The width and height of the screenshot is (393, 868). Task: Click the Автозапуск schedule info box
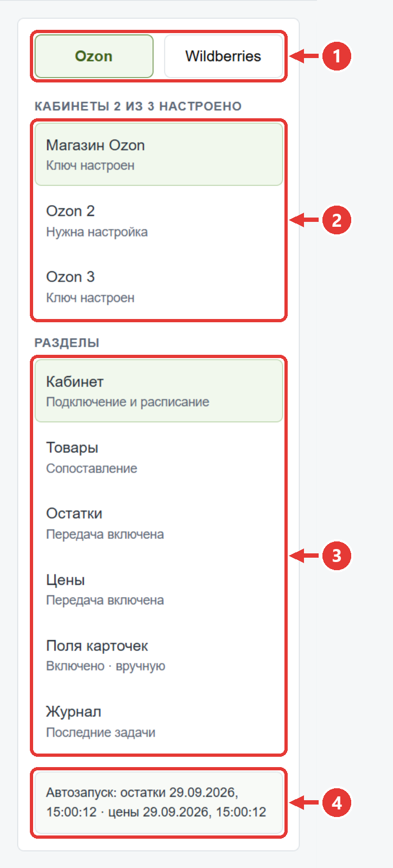pyautogui.click(x=159, y=802)
